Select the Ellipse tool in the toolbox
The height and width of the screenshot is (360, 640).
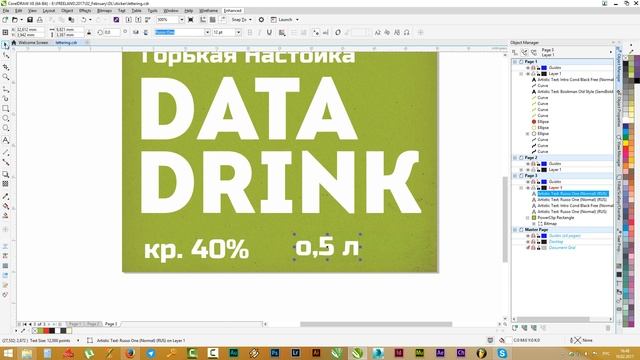[x=6, y=118]
